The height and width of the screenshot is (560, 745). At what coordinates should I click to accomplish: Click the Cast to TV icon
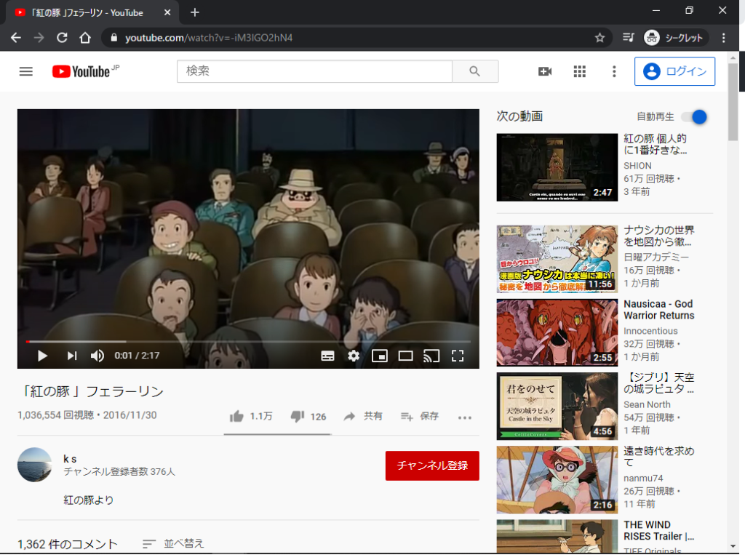[431, 356]
